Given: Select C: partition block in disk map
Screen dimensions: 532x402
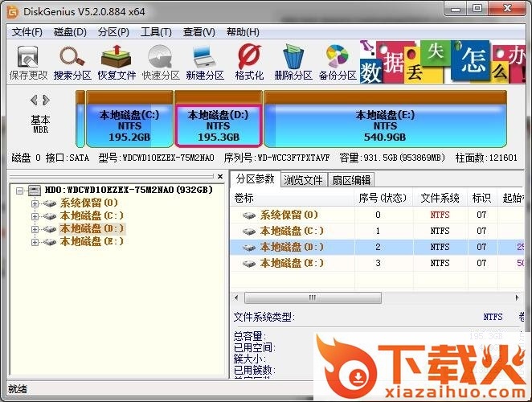Looking at the screenshot, I should tap(129, 119).
